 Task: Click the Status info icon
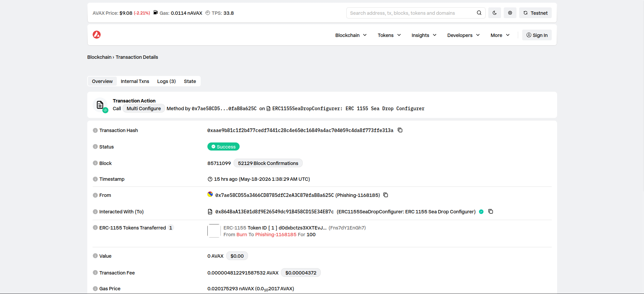point(95,147)
